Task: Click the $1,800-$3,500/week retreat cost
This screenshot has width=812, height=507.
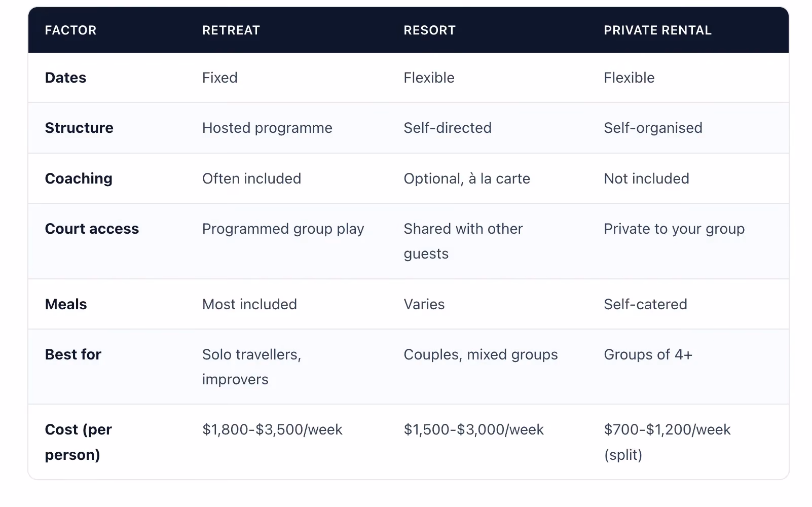Action: point(272,430)
